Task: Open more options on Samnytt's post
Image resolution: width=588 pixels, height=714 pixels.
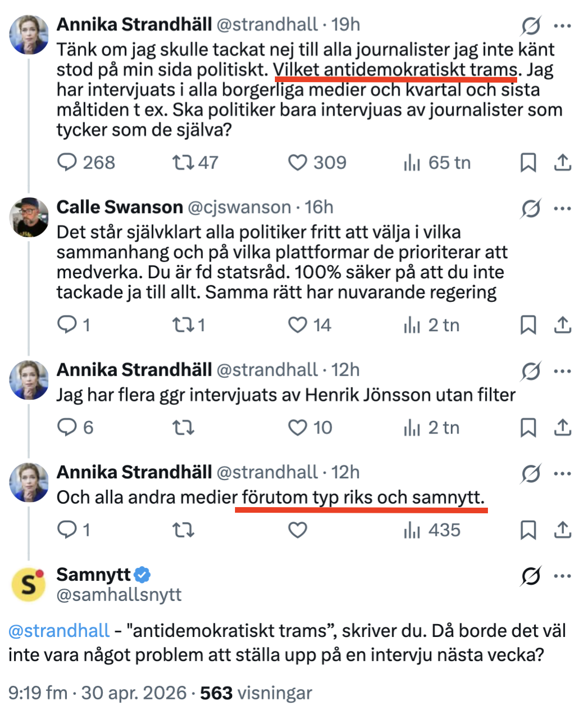Action: click(562, 576)
